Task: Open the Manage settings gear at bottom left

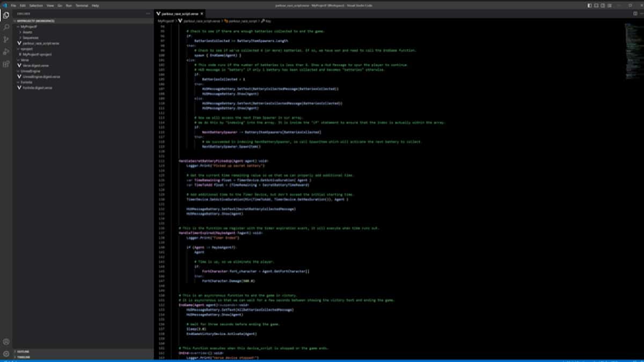Action: pos(5,354)
